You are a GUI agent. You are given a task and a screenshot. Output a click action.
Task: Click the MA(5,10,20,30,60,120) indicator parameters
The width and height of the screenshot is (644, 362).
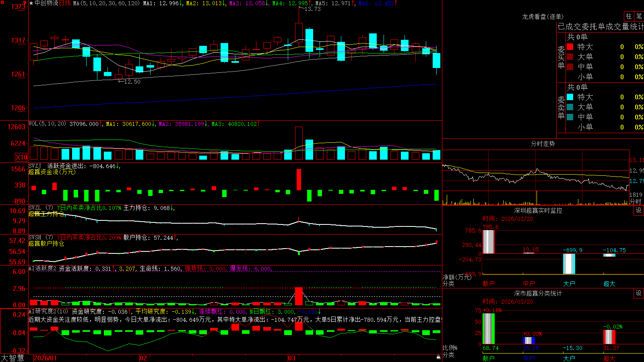106,3
